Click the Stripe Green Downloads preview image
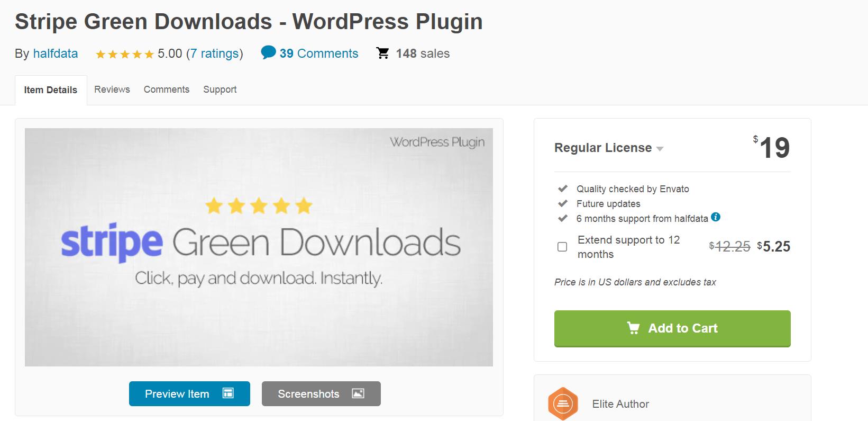 coord(259,247)
